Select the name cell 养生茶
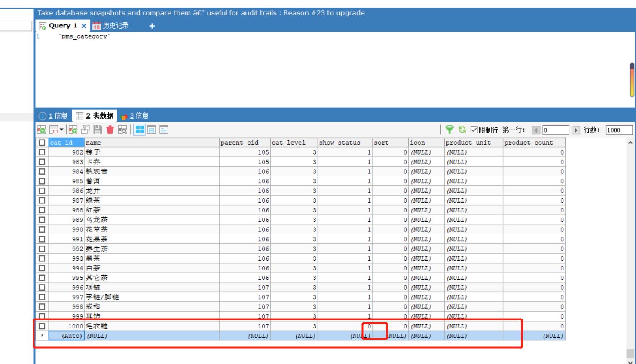The width and height of the screenshot is (636, 364). coord(152,249)
